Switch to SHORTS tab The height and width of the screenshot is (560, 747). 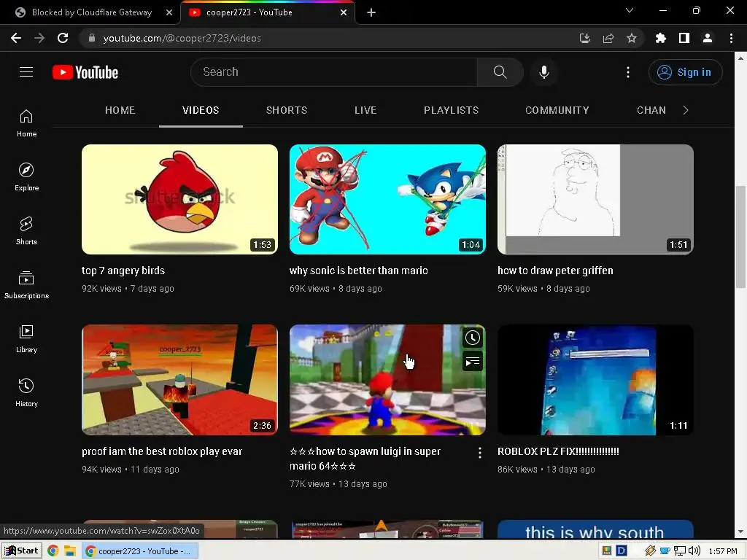click(286, 110)
